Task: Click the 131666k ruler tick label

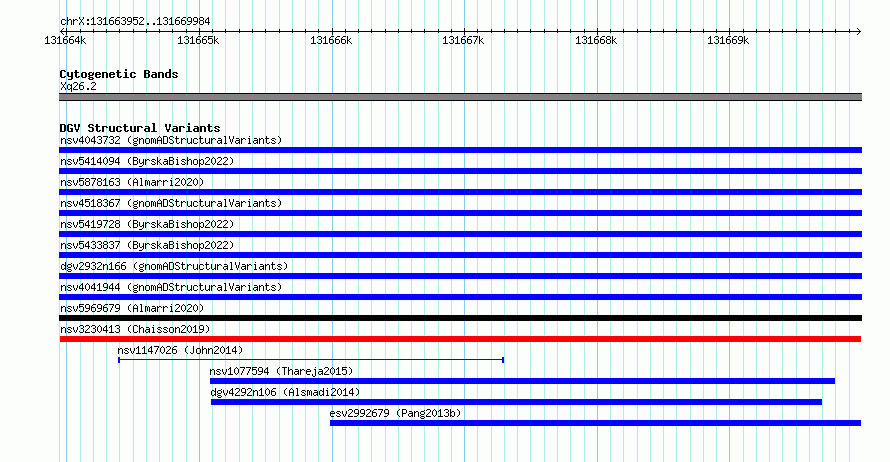Action: point(331,40)
